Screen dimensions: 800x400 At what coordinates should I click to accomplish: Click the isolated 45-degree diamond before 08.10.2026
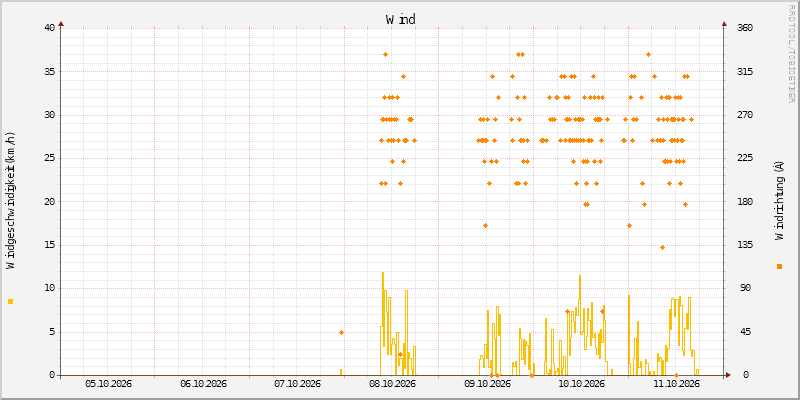(341, 333)
